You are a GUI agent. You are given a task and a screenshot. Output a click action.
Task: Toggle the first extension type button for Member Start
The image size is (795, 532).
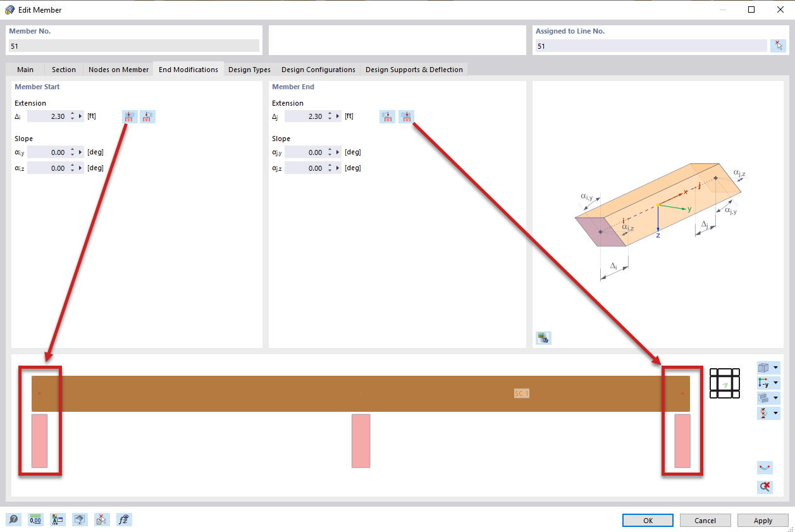click(129, 116)
